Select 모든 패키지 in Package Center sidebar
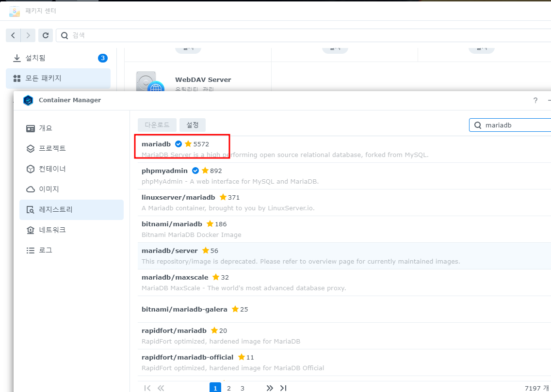Image resolution: width=551 pixels, height=392 pixels. 58,78
